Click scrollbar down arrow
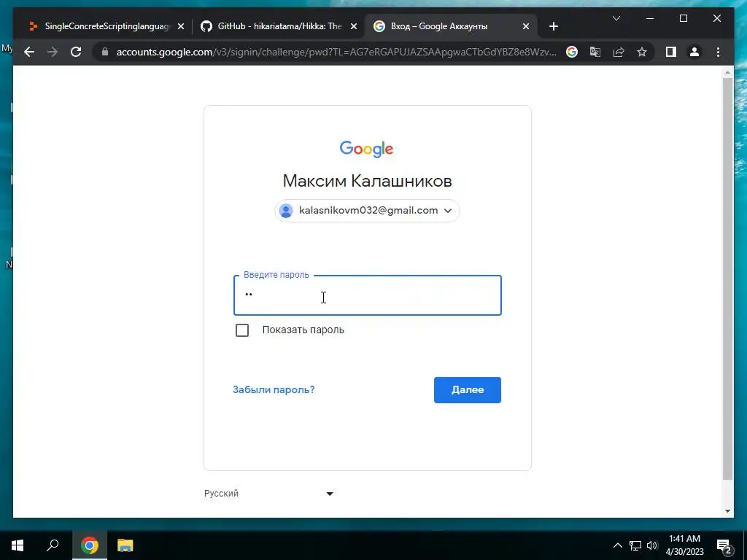Viewport: 747px width, 560px height. coord(727,511)
